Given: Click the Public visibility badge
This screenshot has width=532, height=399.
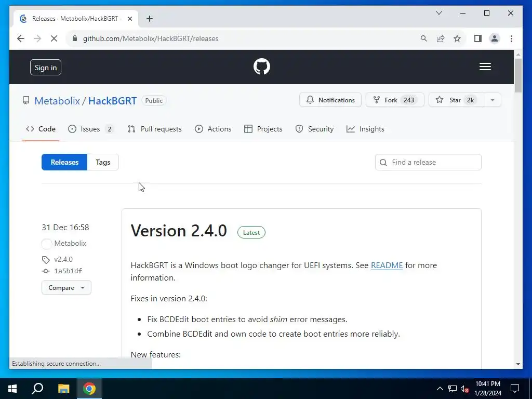Looking at the screenshot, I should click(x=154, y=100).
